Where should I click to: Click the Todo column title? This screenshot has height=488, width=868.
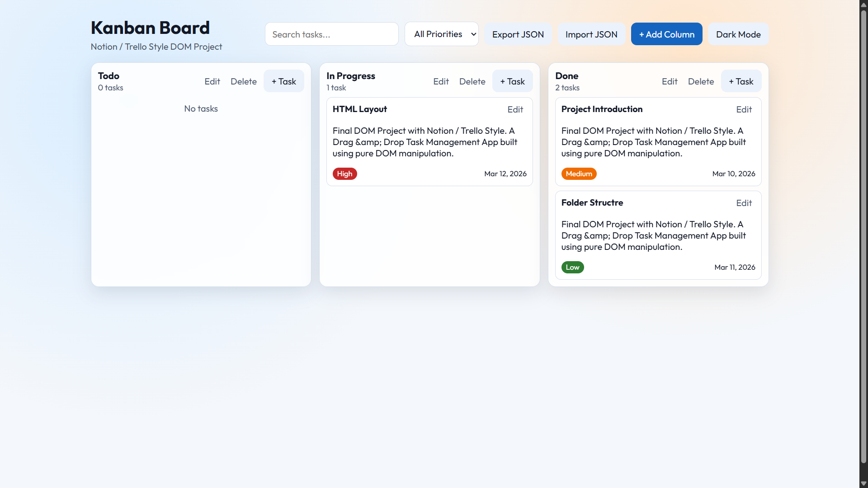point(108,76)
